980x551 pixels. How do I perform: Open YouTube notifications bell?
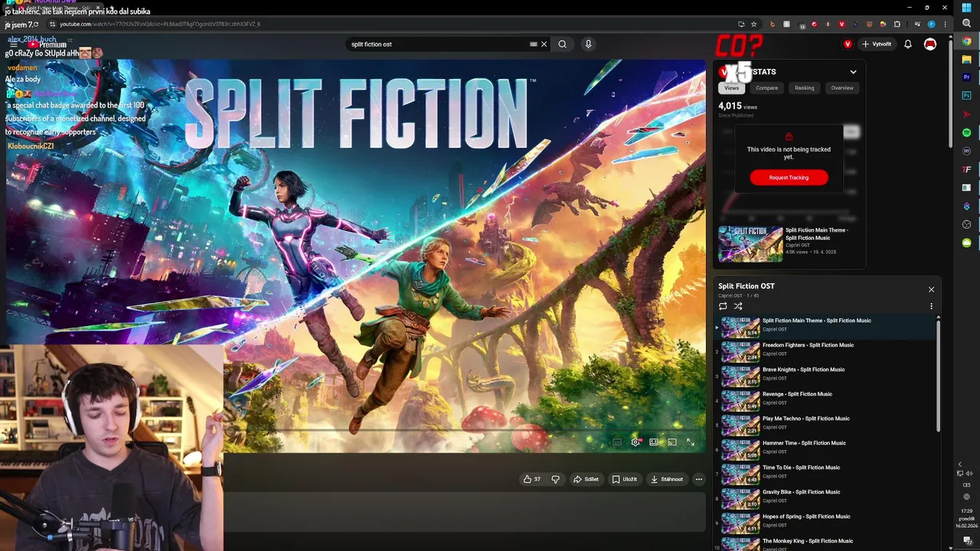[x=908, y=44]
